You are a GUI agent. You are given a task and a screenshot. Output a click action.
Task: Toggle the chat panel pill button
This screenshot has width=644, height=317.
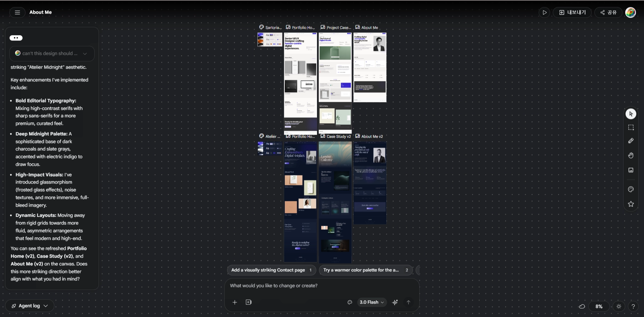(x=16, y=38)
